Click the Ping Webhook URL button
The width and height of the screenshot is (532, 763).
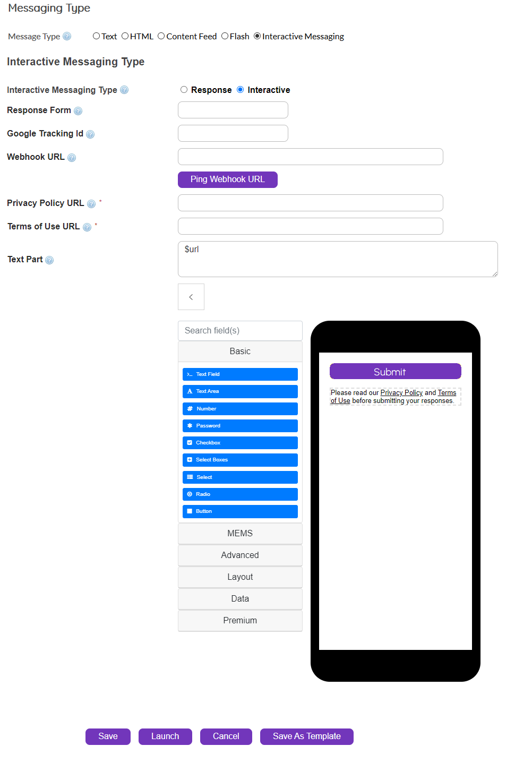227,179
